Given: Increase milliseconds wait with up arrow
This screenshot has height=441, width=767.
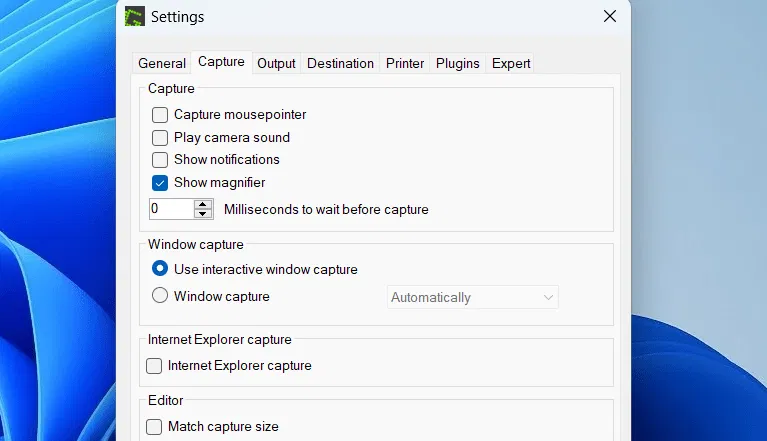Looking at the screenshot, I should [203, 204].
